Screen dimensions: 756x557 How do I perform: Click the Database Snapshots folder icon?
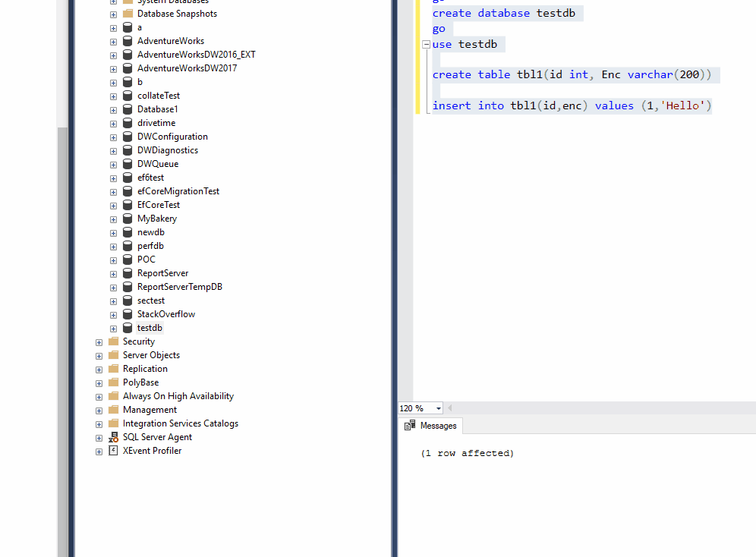pyautogui.click(x=126, y=13)
